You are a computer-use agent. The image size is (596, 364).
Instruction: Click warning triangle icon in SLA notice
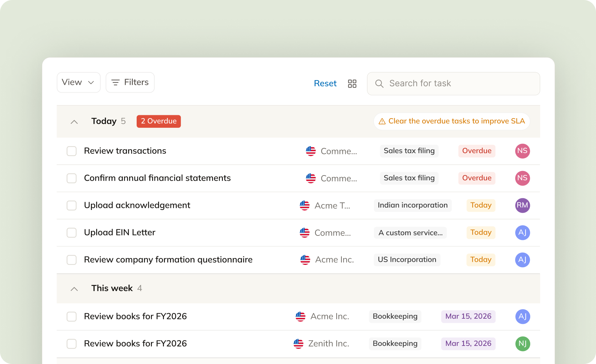point(382,121)
